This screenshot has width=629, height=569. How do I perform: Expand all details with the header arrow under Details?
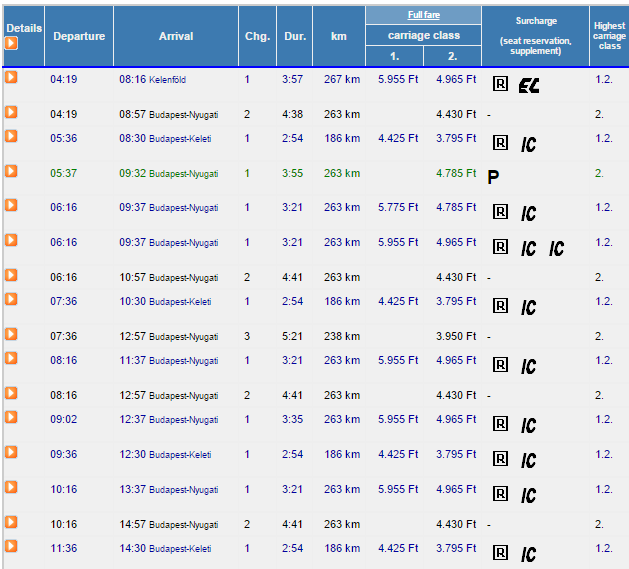click(x=11, y=43)
